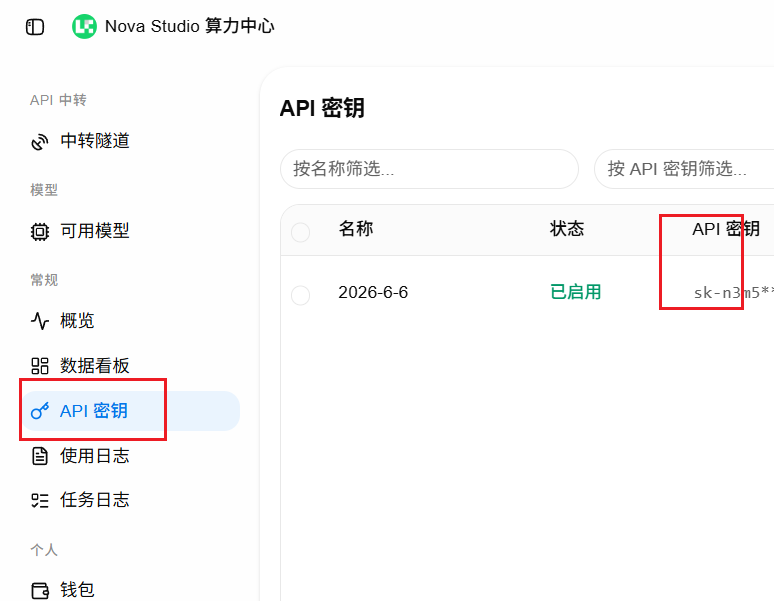Viewport: 774px width, 601px height.
Task: Click the 已启用 status label
Action: pos(576,292)
